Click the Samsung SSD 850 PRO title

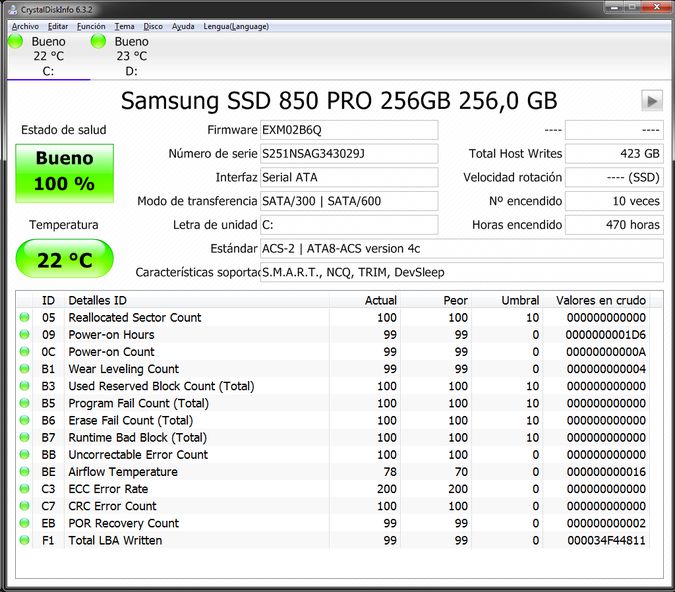[x=339, y=101]
